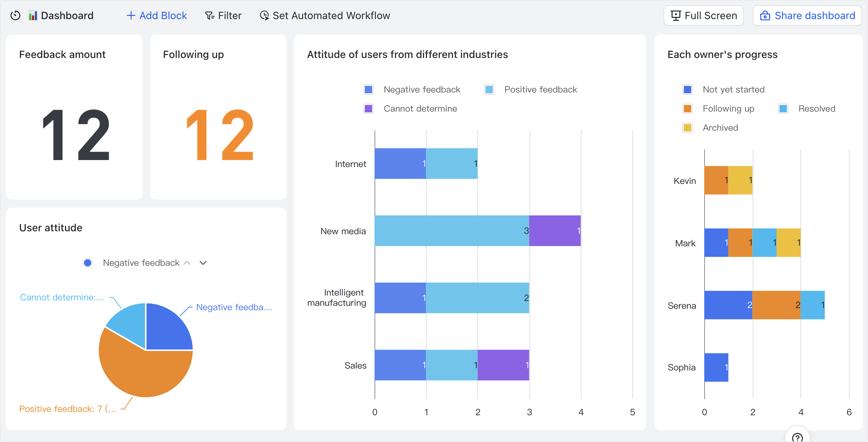Go to next pie legend page arrow
868x442 pixels.
tap(203, 263)
